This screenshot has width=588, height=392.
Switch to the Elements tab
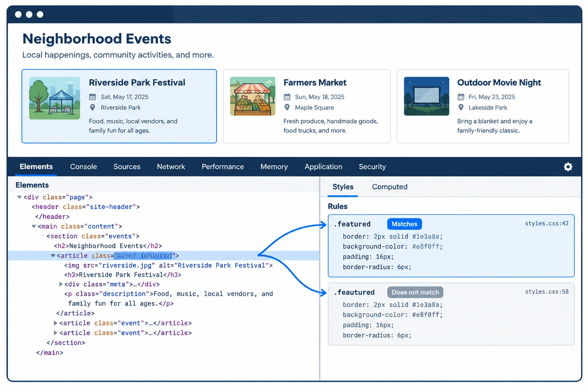[x=36, y=167]
